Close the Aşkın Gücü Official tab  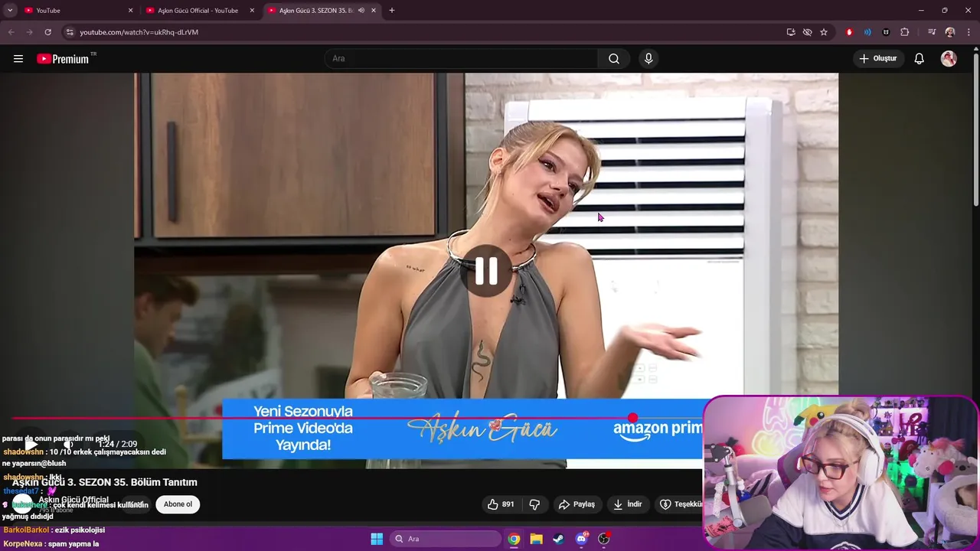pos(252,11)
